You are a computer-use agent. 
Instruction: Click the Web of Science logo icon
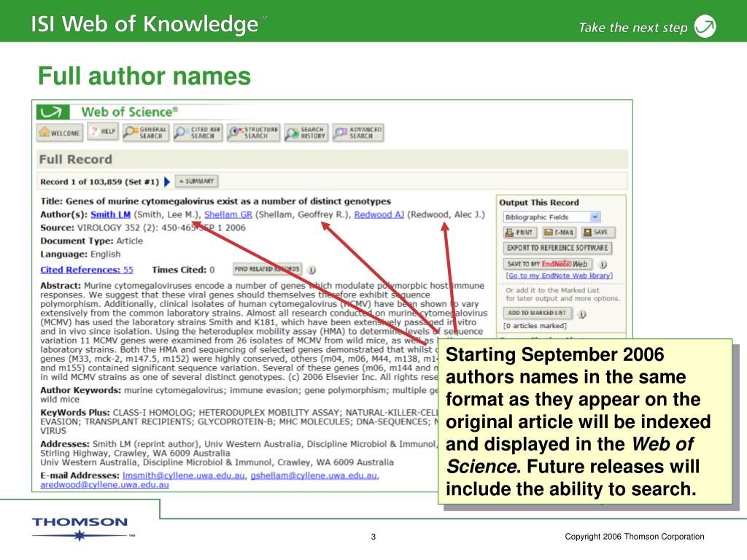[x=53, y=112]
